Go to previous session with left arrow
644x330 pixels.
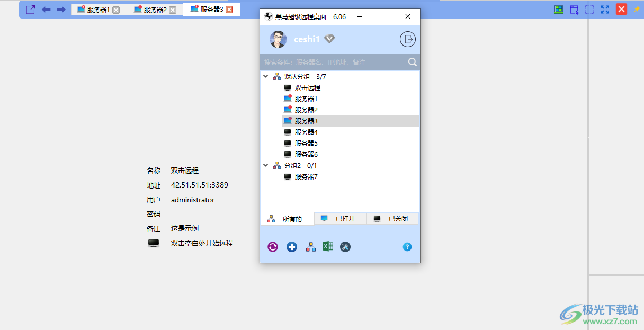click(46, 10)
